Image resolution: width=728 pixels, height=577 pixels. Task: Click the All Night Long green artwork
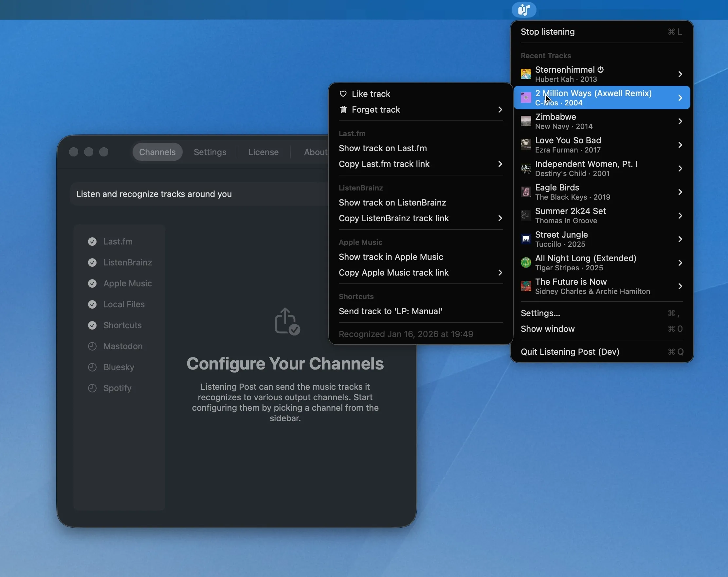[x=526, y=263]
